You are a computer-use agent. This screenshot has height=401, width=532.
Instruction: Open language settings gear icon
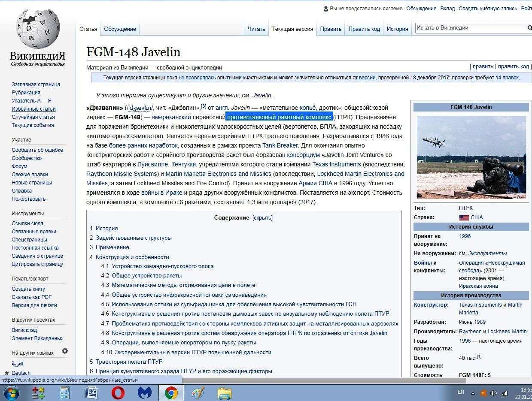(65, 351)
